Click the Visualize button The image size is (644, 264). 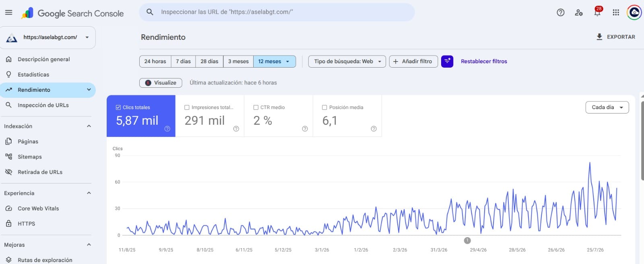pyautogui.click(x=161, y=82)
